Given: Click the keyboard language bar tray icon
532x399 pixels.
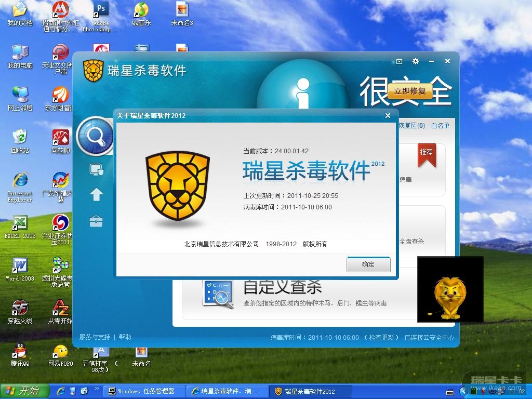Looking at the screenshot, I should [450, 392].
